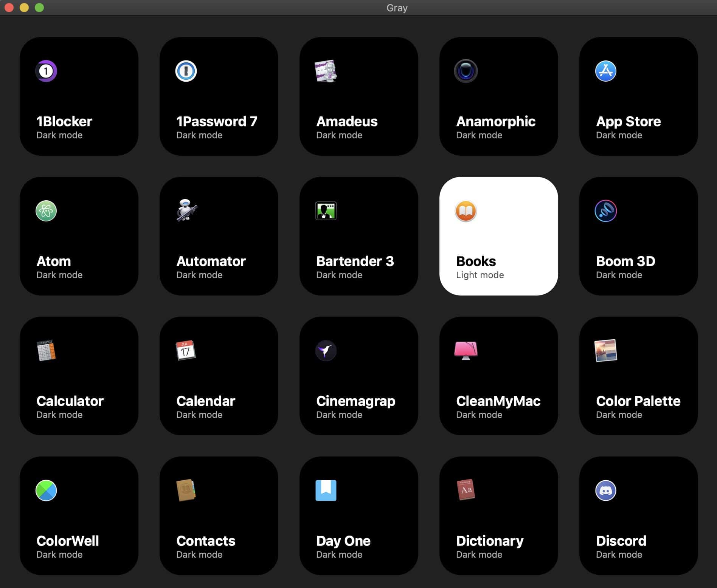
Task: Click the Color Palette name label
Action: point(638,401)
